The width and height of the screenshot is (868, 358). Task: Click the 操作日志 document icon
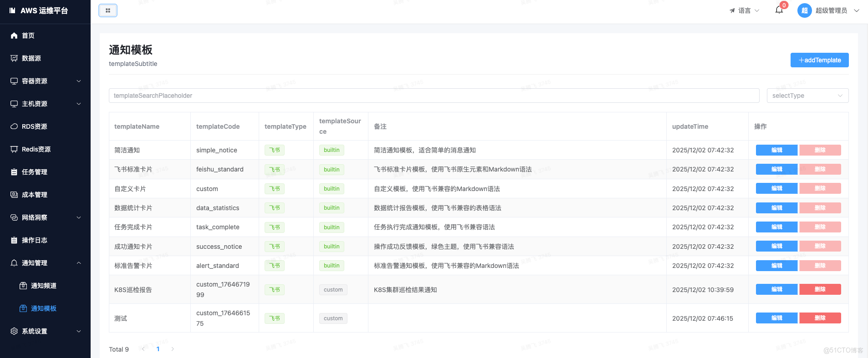coord(14,240)
